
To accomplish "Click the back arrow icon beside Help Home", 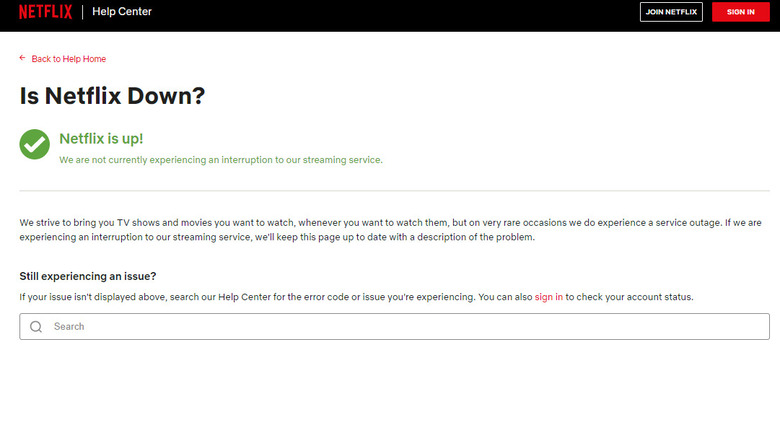I will click(x=22, y=58).
